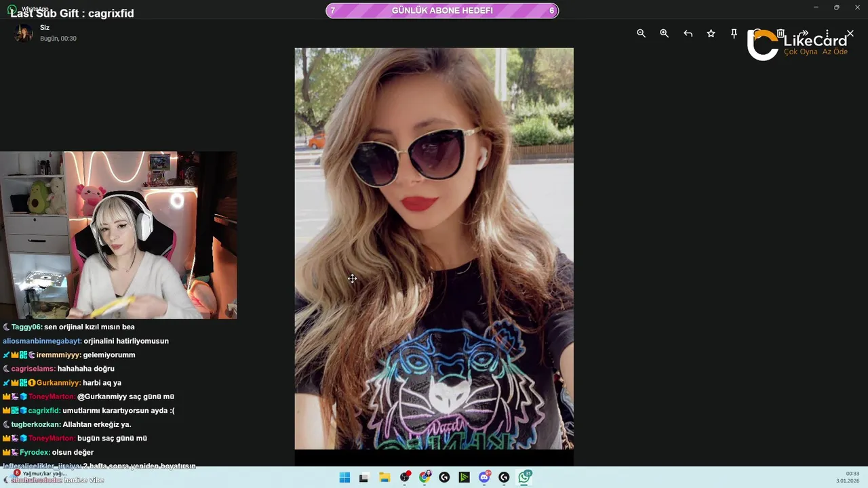Delete the photo with trash icon
This screenshot has height=488, width=868.
[781, 33]
